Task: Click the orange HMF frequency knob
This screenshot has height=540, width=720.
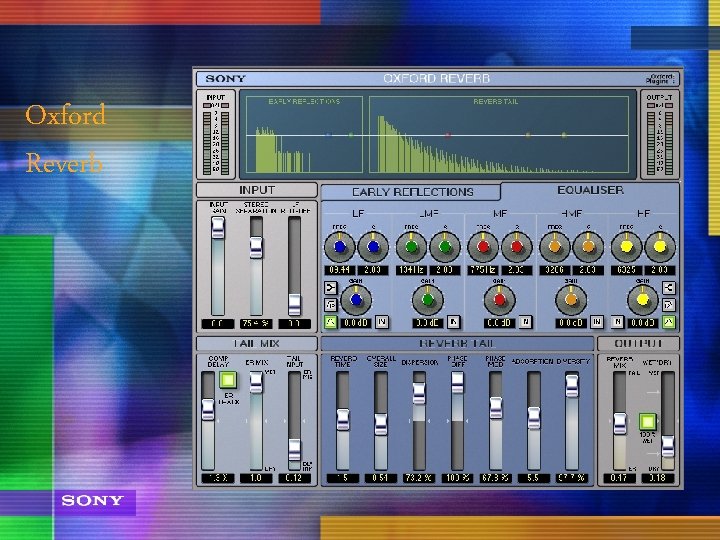Action: tap(555, 247)
